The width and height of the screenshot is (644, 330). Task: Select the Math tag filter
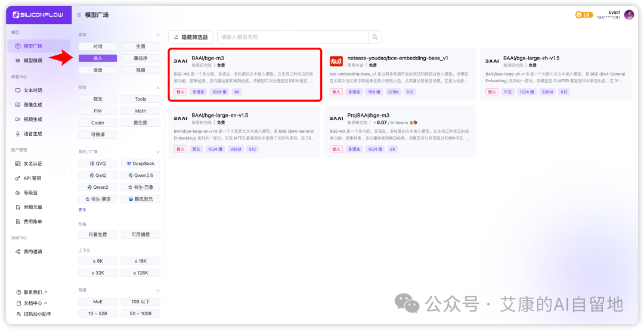click(141, 111)
